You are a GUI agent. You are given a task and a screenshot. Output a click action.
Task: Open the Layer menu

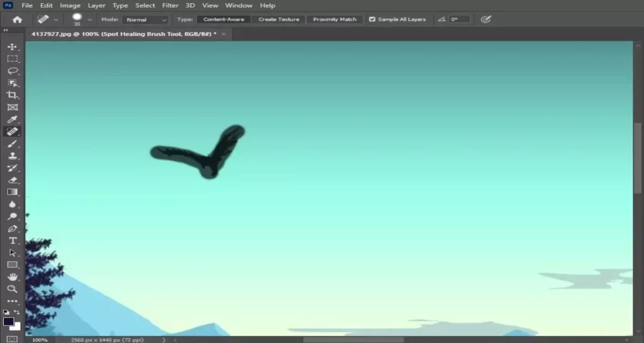tap(96, 5)
